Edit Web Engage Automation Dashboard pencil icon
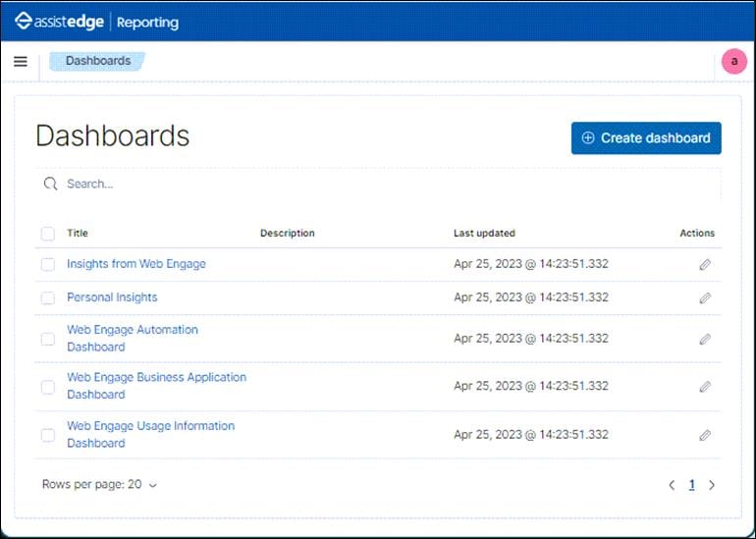This screenshot has height=539, width=756. tap(704, 339)
